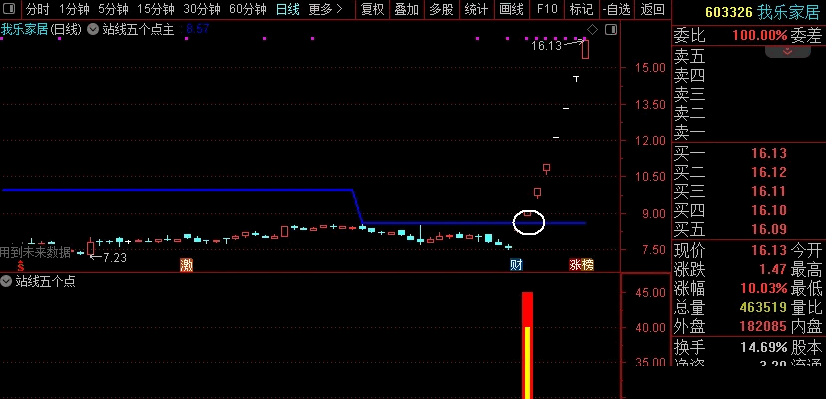Click the latest red limit-up candlestick
This screenshot has height=399, width=826.
(x=585, y=50)
